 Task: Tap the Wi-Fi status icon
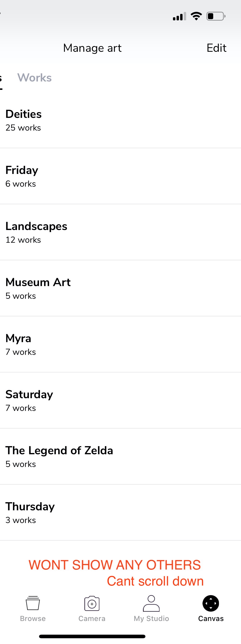coord(196,16)
